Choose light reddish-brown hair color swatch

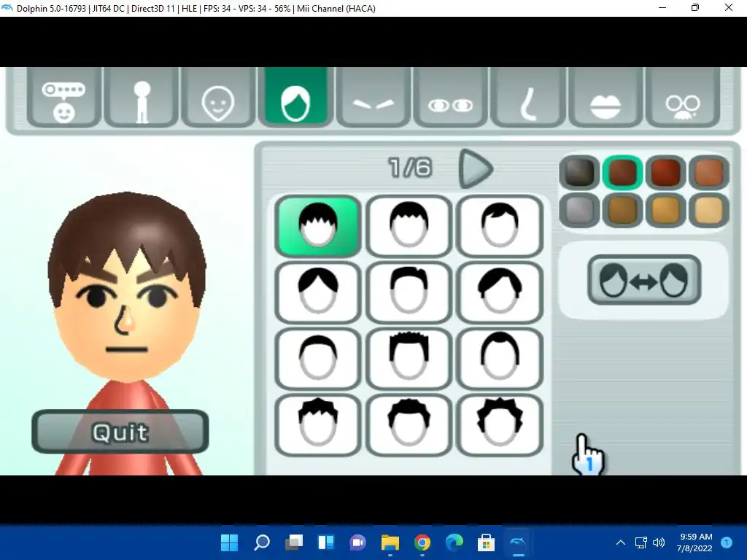coord(709,172)
